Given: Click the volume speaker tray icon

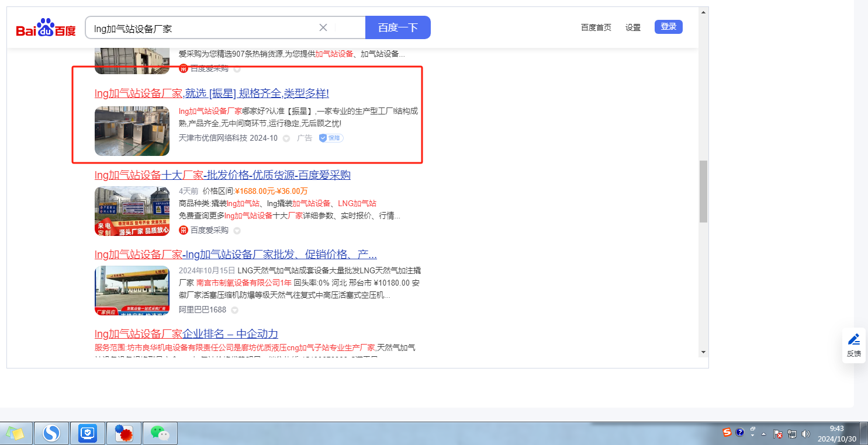Looking at the screenshot, I should (806, 434).
